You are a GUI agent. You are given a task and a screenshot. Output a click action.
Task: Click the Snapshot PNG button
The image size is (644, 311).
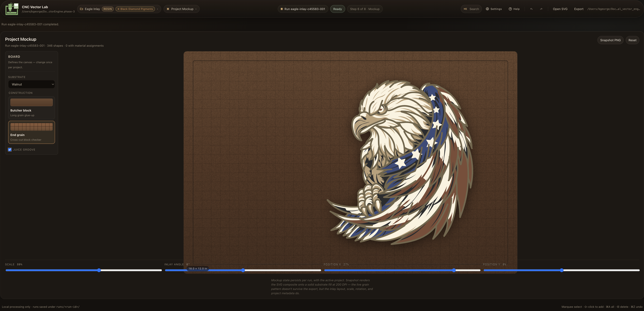[610, 40]
